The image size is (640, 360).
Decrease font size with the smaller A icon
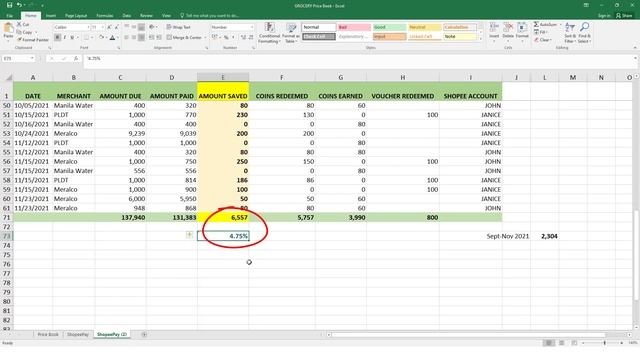click(117, 27)
